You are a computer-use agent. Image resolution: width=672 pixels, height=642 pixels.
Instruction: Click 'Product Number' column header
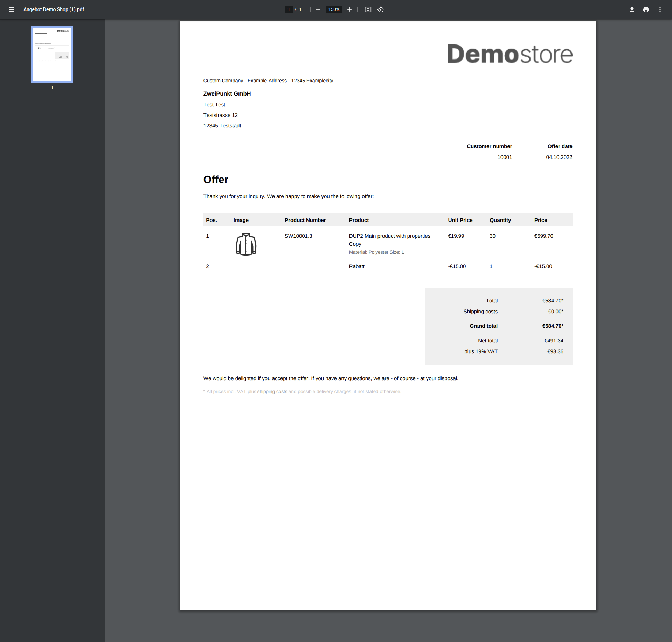[x=305, y=220]
